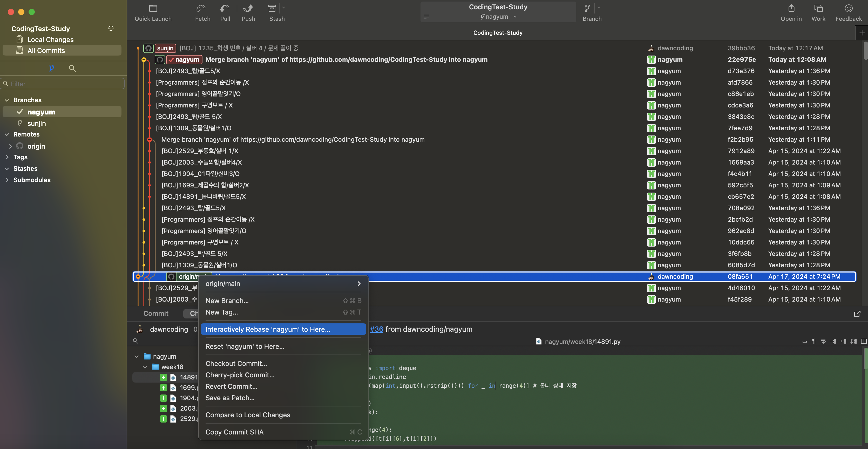This screenshot has height=449, width=868.
Task: Toggle word wrap in diff view
Action: 823,341
